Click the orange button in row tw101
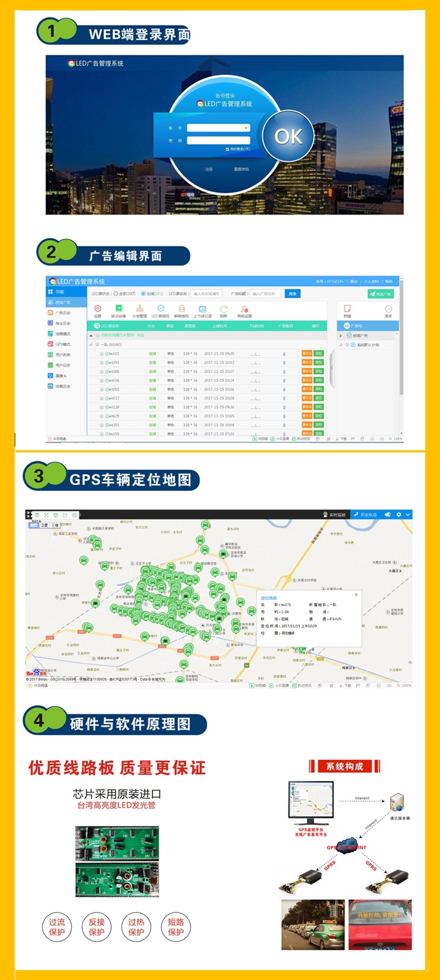 (307, 354)
